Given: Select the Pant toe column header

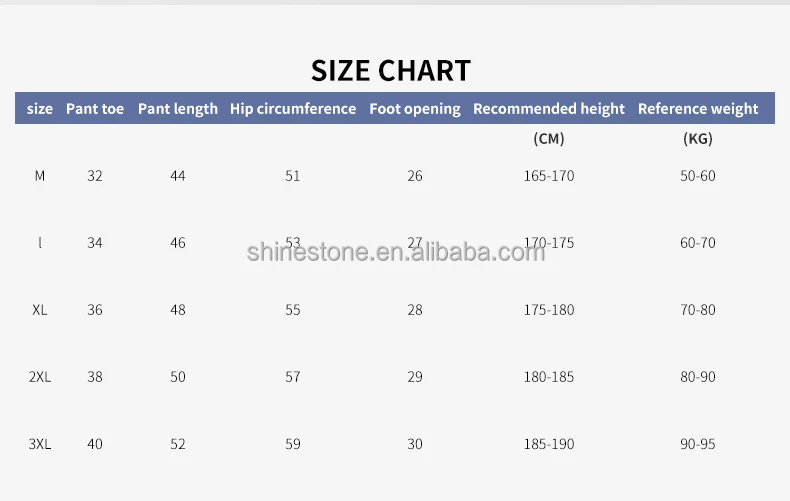Looking at the screenshot, I should click(x=95, y=109).
